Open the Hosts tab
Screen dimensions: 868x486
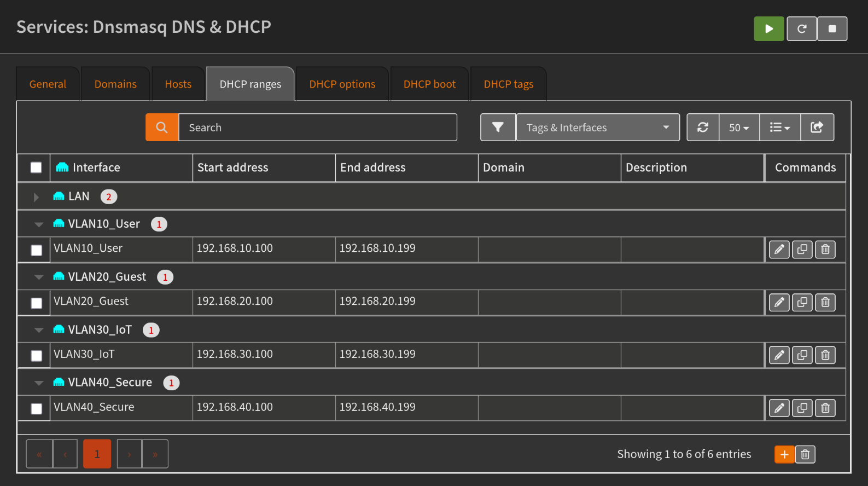point(178,84)
